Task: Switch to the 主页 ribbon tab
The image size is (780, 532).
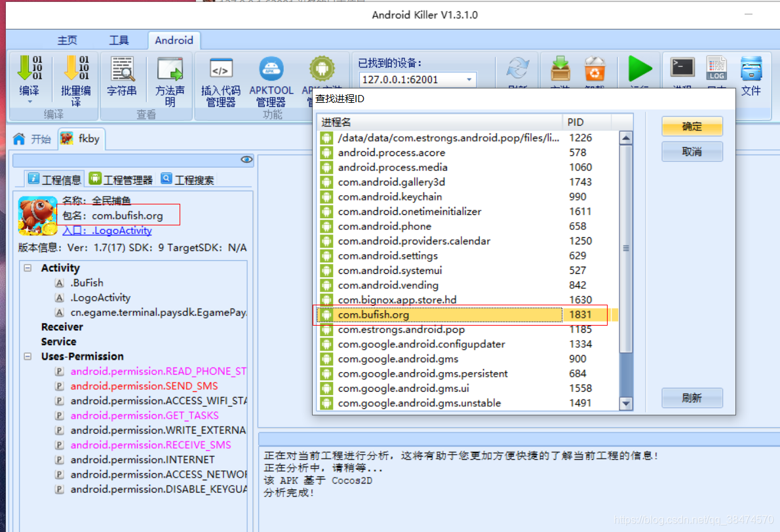Action: click(x=67, y=40)
